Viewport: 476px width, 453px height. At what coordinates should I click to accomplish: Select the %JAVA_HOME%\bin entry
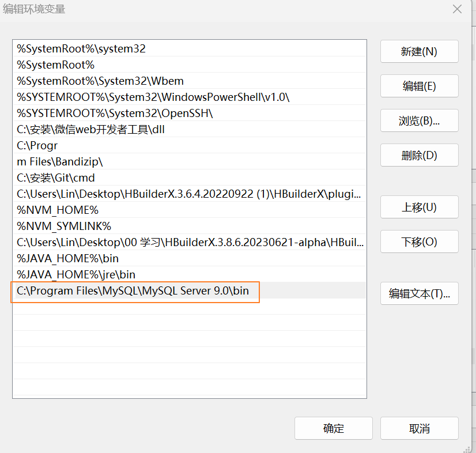click(68, 259)
